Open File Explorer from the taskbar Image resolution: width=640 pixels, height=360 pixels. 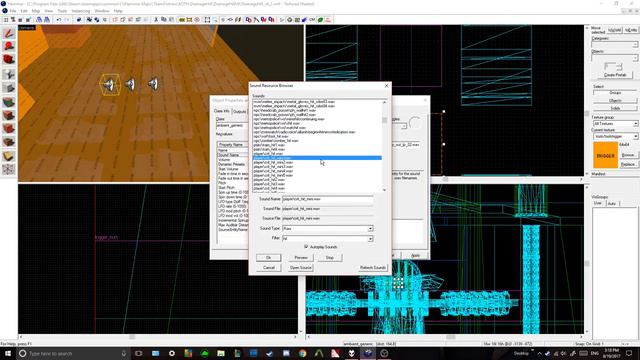pos(221,353)
